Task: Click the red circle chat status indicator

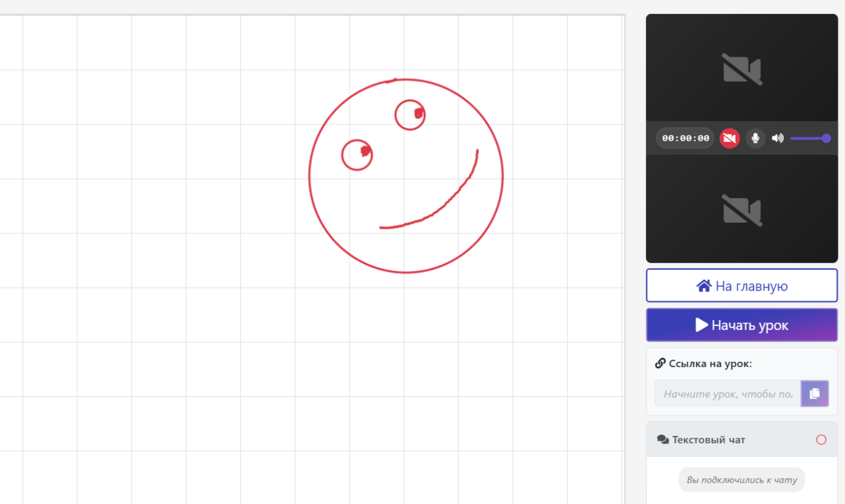Action: pyautogui.click(x=821, y=440)
